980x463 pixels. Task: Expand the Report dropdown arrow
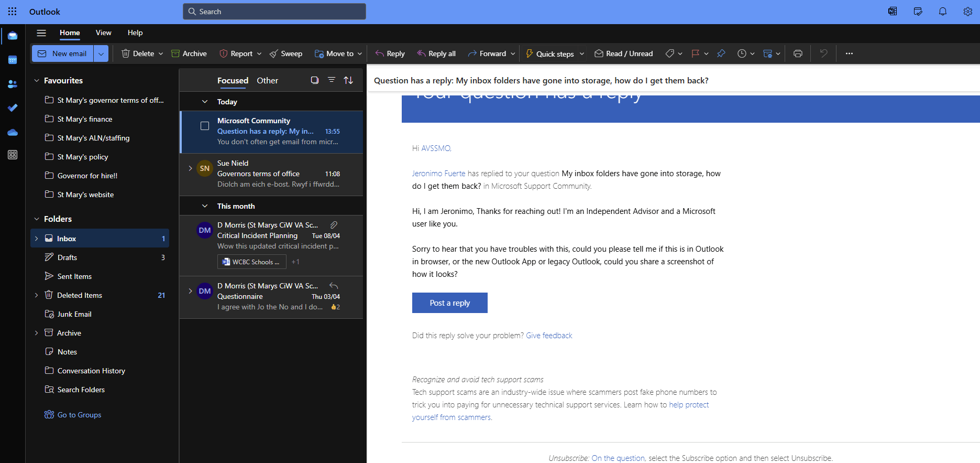click(x=259, y=53)
